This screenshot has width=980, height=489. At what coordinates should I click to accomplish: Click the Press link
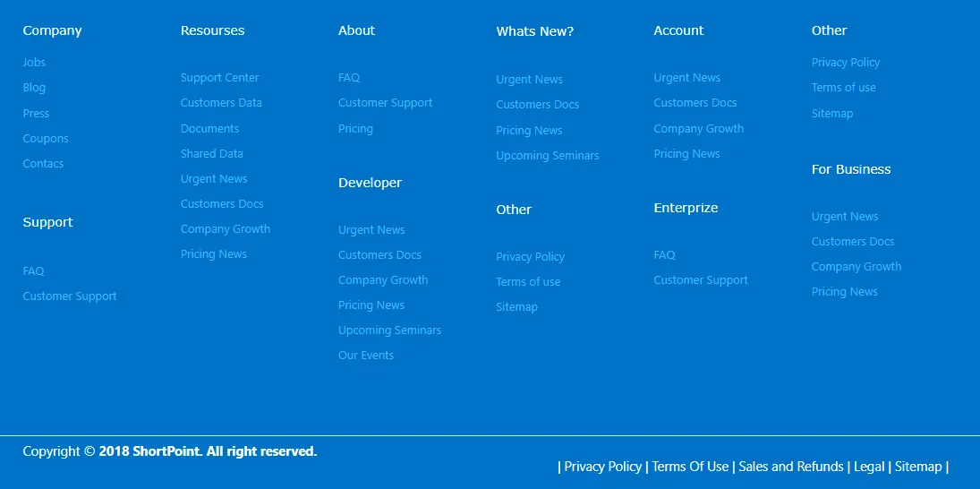[x=36, y=113]
